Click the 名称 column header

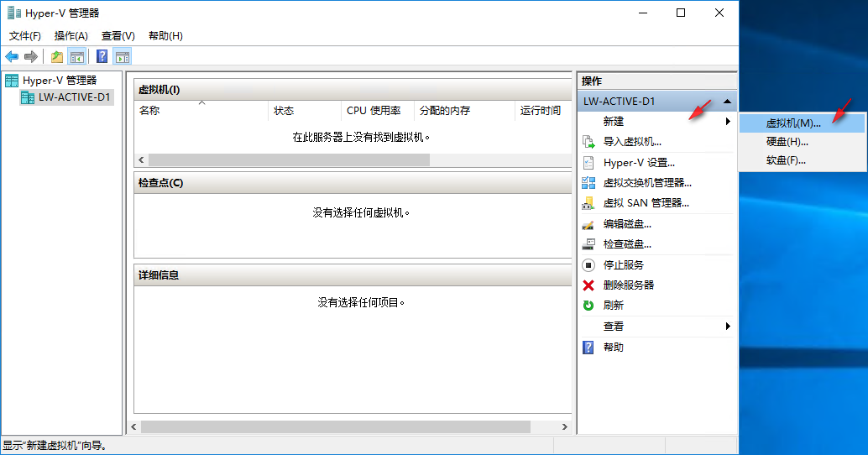[201, 111]
